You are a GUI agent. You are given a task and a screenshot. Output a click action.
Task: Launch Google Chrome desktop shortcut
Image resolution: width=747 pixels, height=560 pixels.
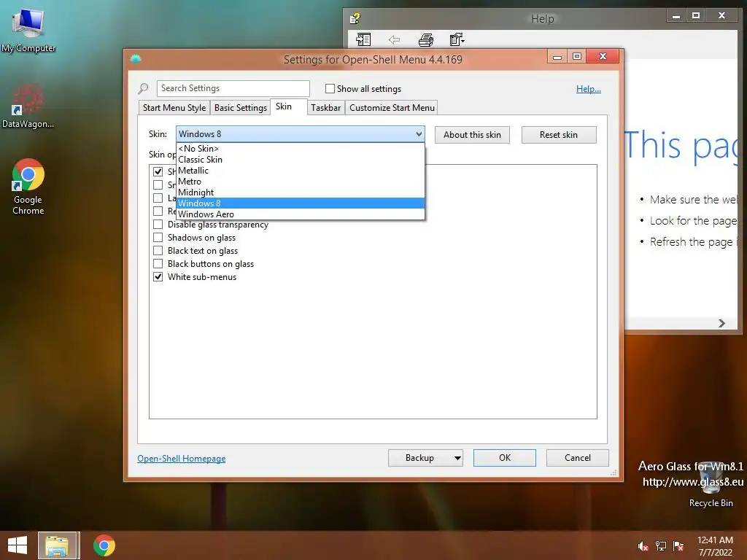(28, 186)
